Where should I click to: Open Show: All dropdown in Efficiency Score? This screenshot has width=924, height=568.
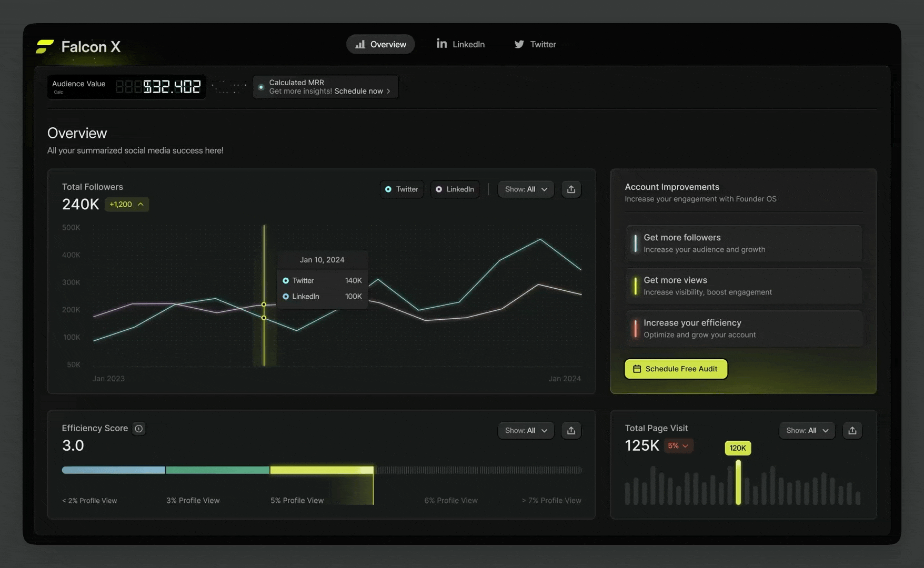click(526, 431)
